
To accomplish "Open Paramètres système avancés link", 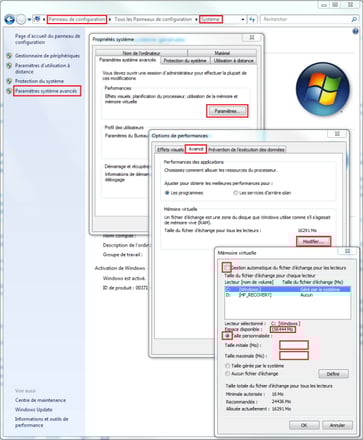I will pyautogui.click(x=46, y=91).
